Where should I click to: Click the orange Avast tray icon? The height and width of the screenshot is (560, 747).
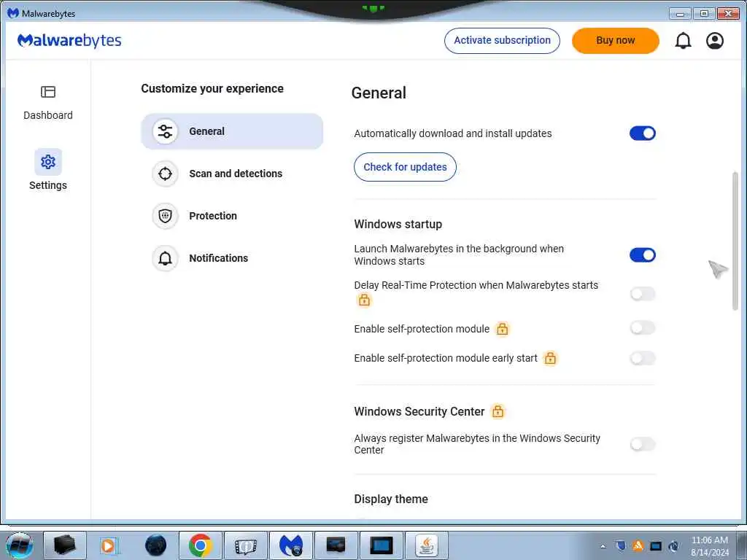(638, 545)
